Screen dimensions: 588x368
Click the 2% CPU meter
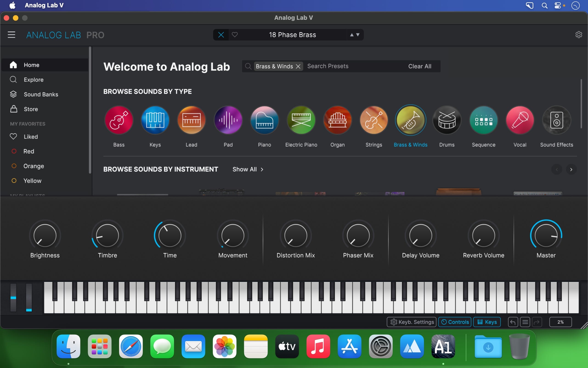[x=560, y=322]
